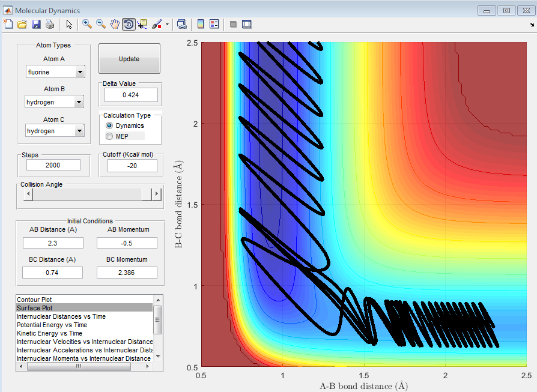
Task: Select Kinetic Energy vs Time
Action: (x=85, y=333)
